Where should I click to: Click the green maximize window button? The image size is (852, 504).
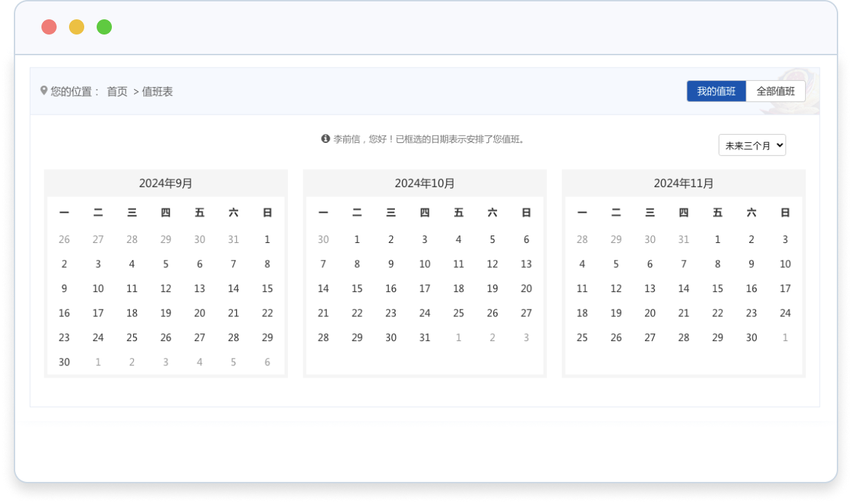[x=104, y=27]
